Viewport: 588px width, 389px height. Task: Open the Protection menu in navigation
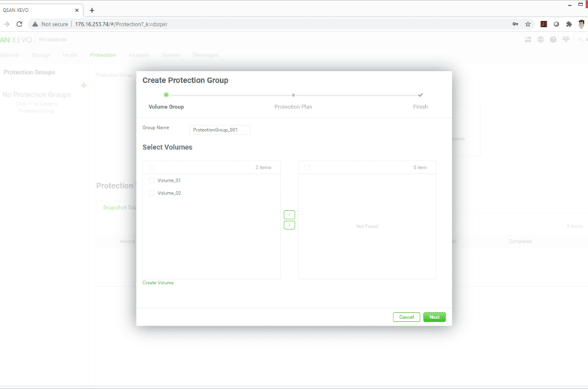click(103, 55)
